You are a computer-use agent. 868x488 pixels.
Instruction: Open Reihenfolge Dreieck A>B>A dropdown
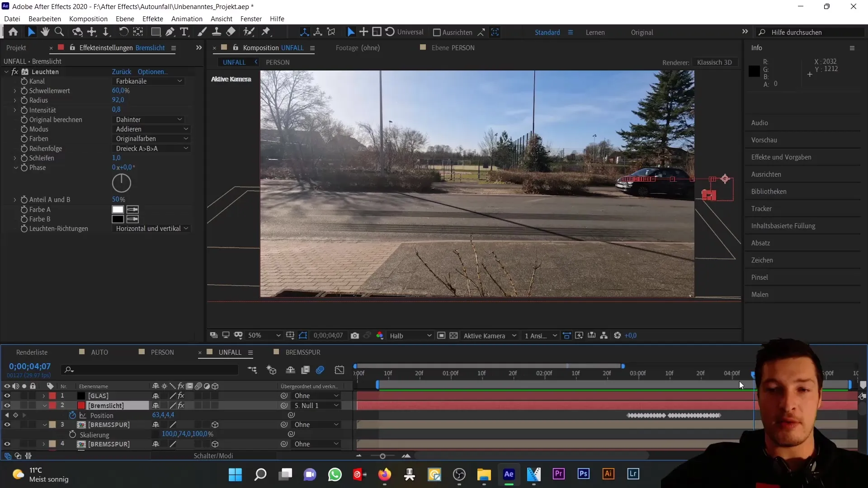[151, 149]
